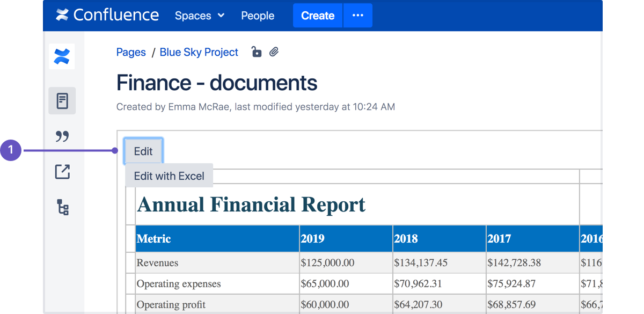Select the $60,000.00 cell
The width and height of the screenshot is (644, 314).
pyautogui.click(x=346, y=304)
